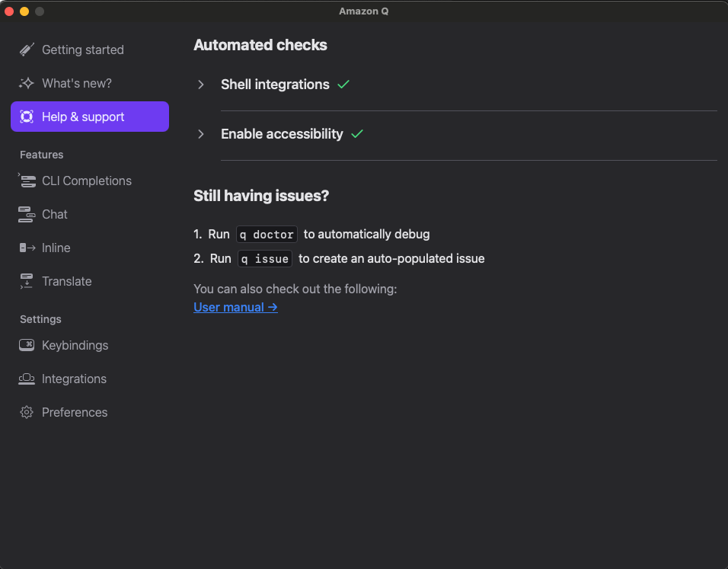Open the Chat feature page
The height and width of the screenshot is (569, 728).
coord(90,214)
